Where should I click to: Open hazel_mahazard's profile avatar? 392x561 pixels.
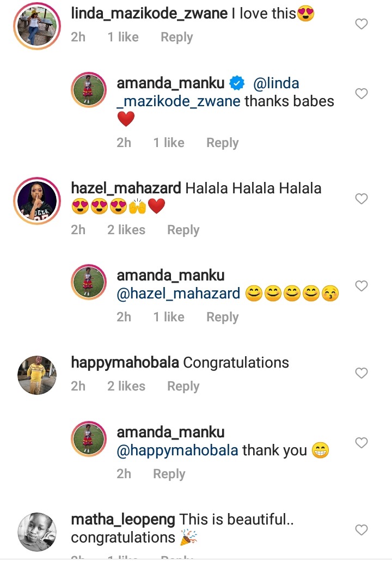37,201
